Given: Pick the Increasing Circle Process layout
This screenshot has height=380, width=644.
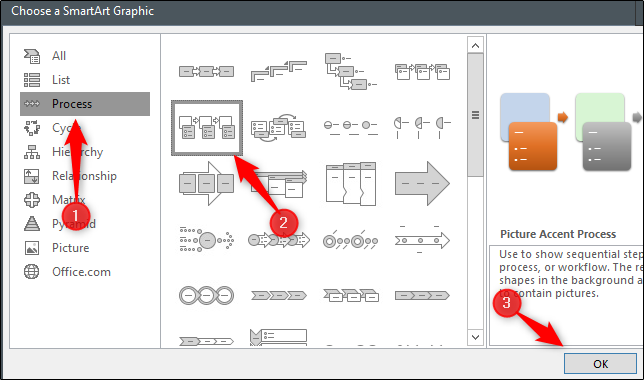Looking at the screenshot, I should pos(350,128).
